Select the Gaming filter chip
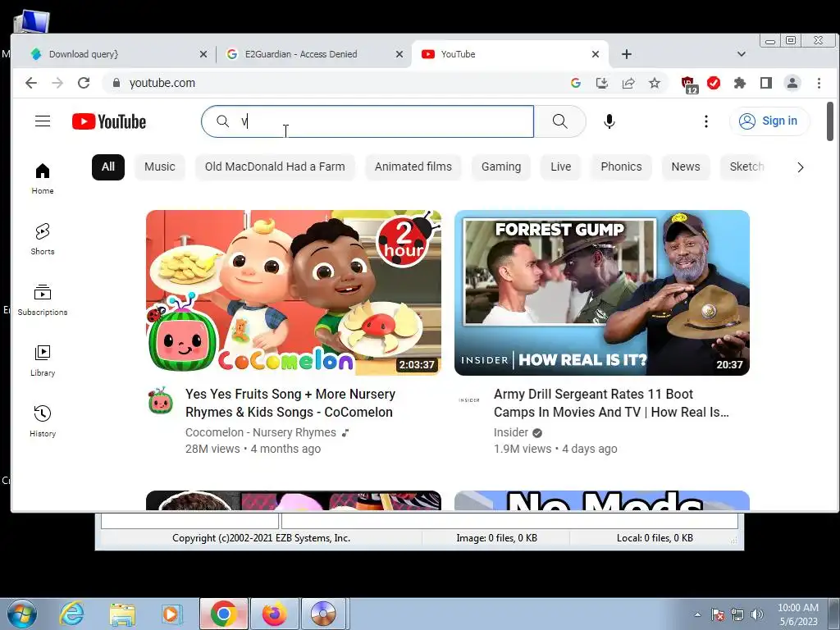The width and height of the screenshot is (840, 630). pos(501,167)
